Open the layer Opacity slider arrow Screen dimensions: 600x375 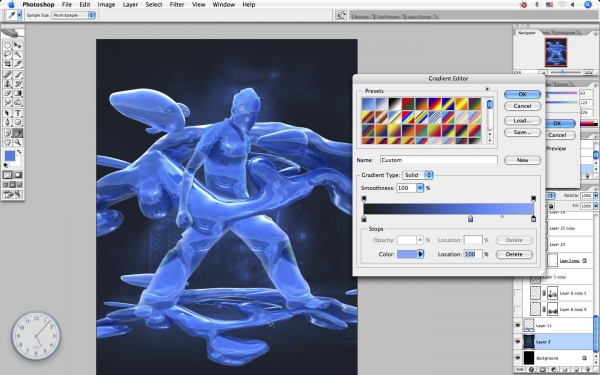(x=596, y=196)
